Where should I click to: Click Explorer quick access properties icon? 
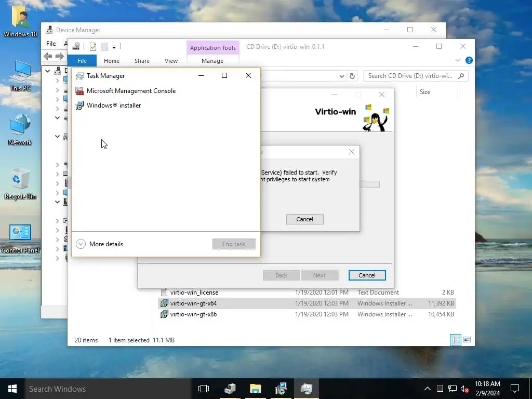[93, 46]
